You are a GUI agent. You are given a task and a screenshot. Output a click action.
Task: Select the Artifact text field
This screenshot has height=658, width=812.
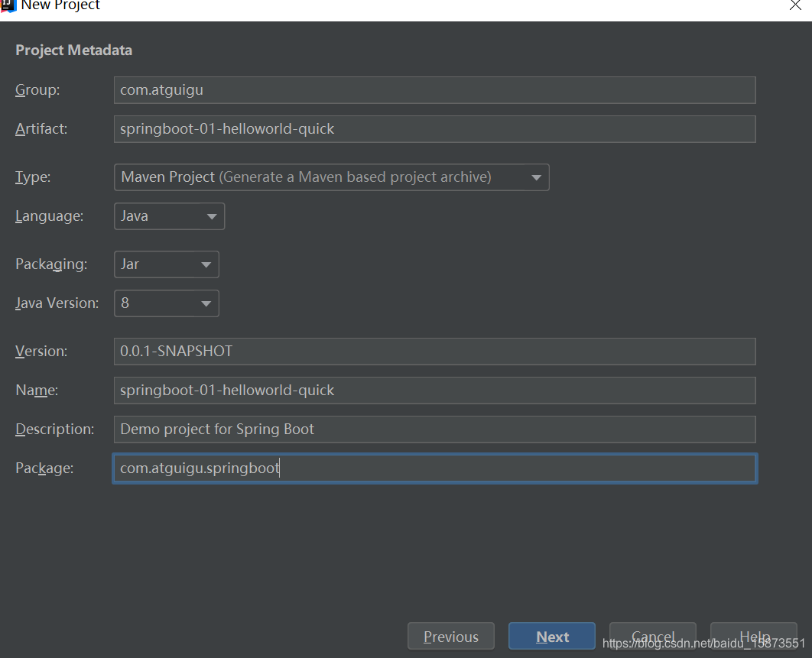pos(434,128)
